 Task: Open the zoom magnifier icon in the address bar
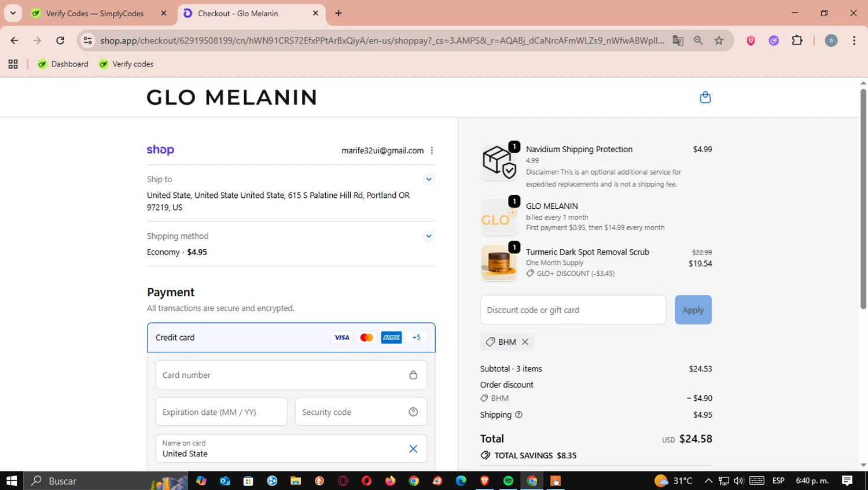tap(698, 40)
